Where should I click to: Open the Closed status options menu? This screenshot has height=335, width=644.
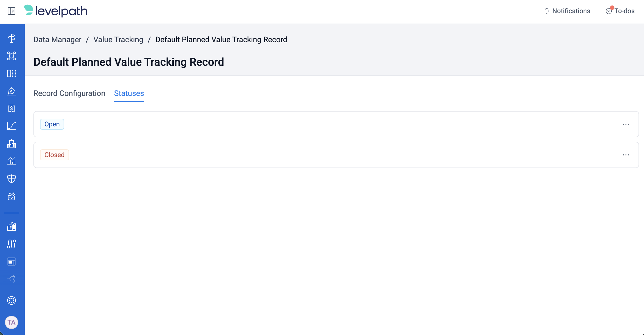[626, 155]
